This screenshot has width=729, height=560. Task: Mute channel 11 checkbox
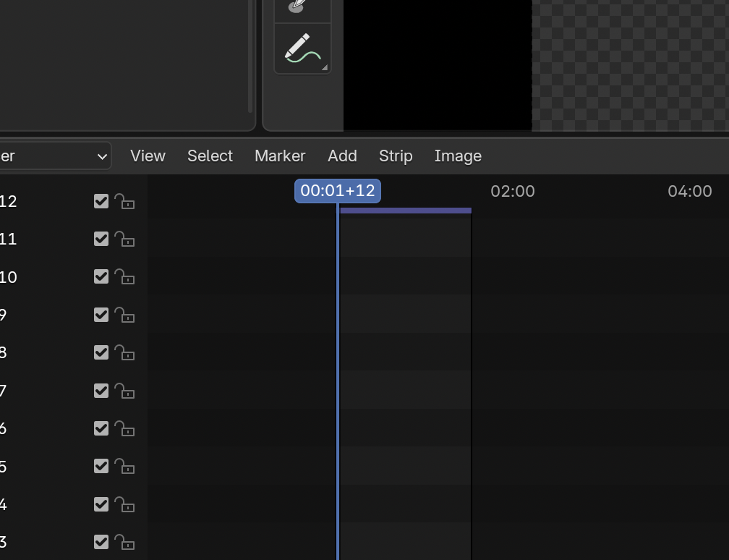[101, 239]
